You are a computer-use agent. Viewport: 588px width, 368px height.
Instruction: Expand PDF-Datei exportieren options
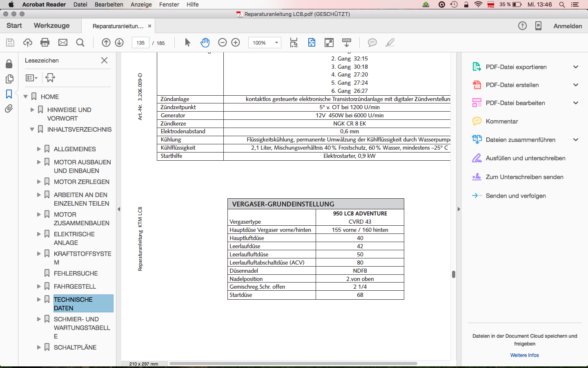tap(576, 67)
